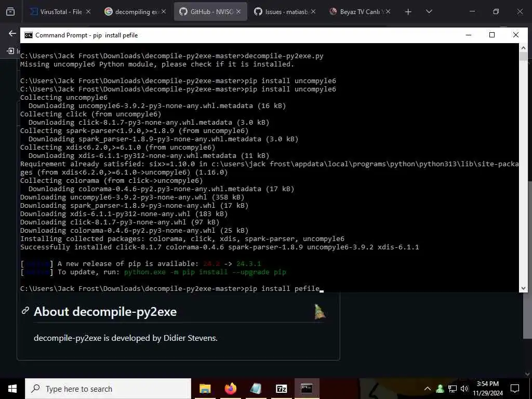Close the Command Prompt window

516,35
